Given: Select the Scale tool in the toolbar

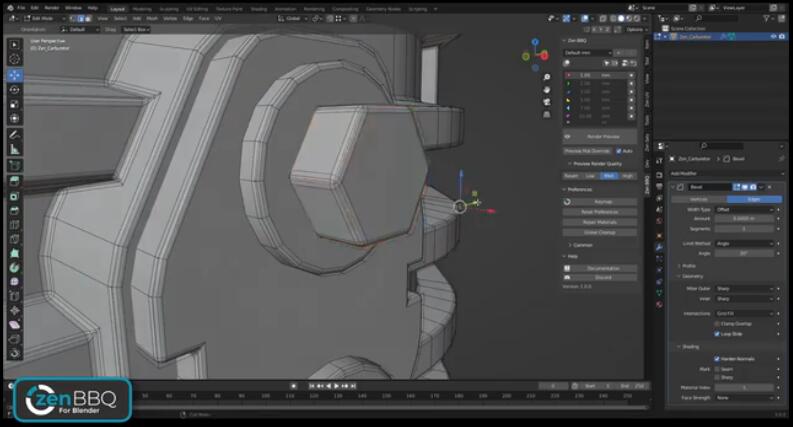Looking at the screenshot, I should (14, 104).
